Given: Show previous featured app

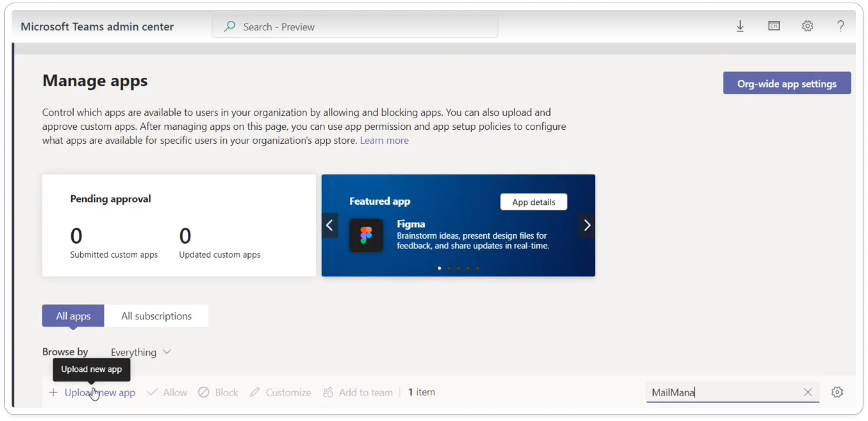Looking at the screenshot, I should tap(330, 225).
